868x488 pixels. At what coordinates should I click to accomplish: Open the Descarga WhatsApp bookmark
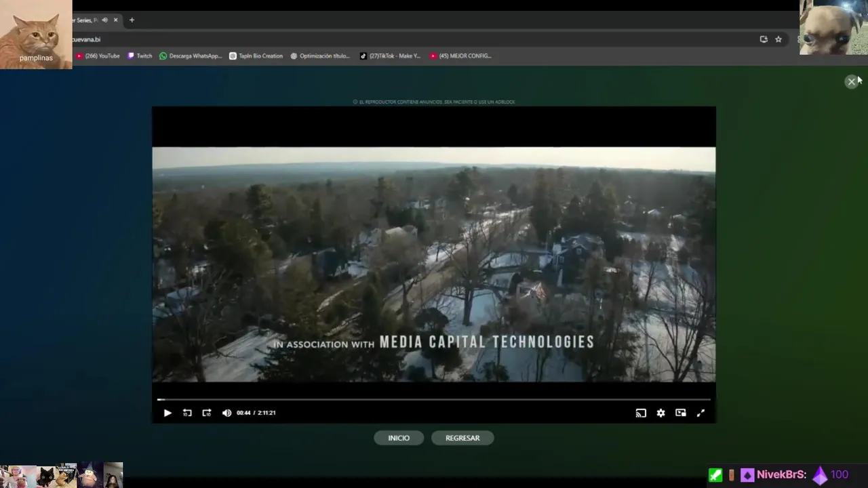[191, 56]
